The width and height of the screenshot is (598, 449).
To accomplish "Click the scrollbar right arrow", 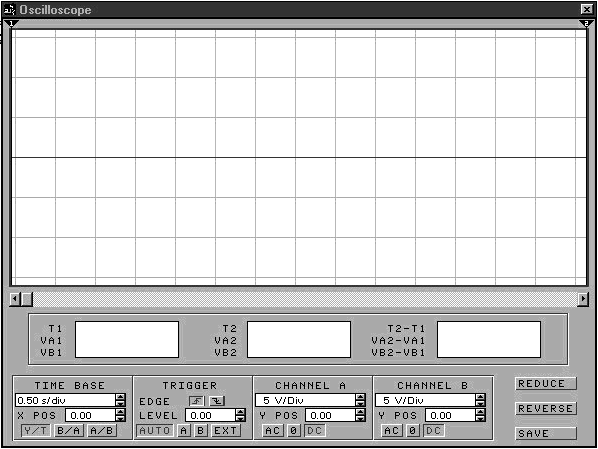I will pos(583,299).
